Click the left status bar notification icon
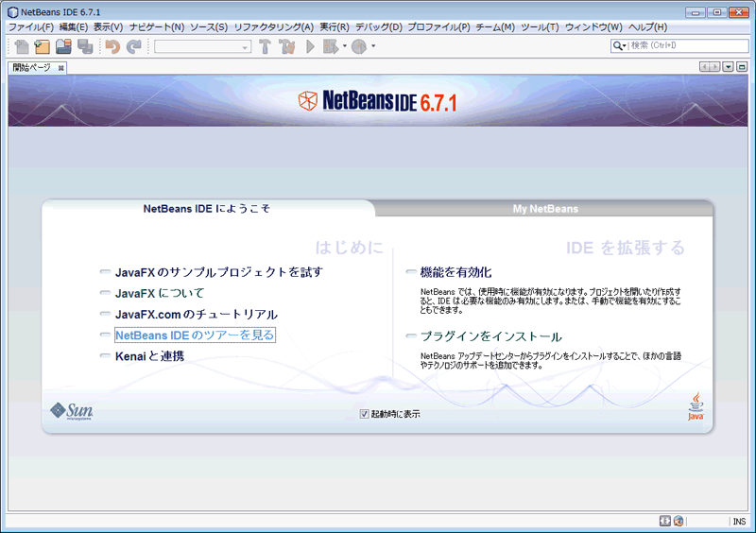Screen dimensions: 756x533 point(665,521)
